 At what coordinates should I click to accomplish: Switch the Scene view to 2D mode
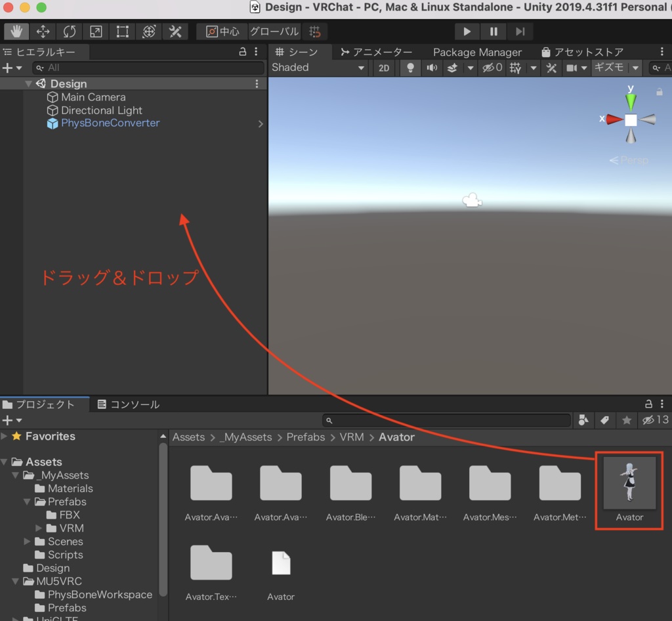[383, 68]
